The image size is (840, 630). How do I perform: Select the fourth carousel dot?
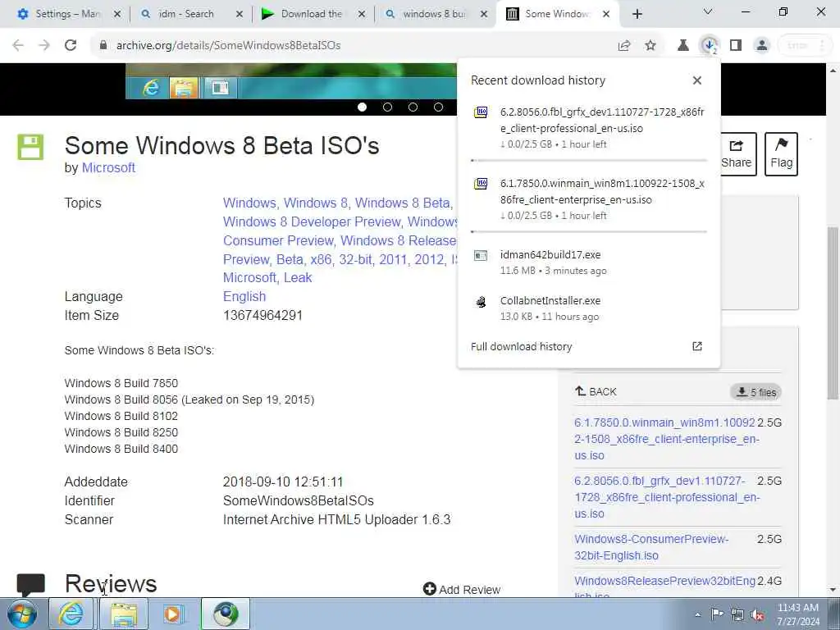438,107
